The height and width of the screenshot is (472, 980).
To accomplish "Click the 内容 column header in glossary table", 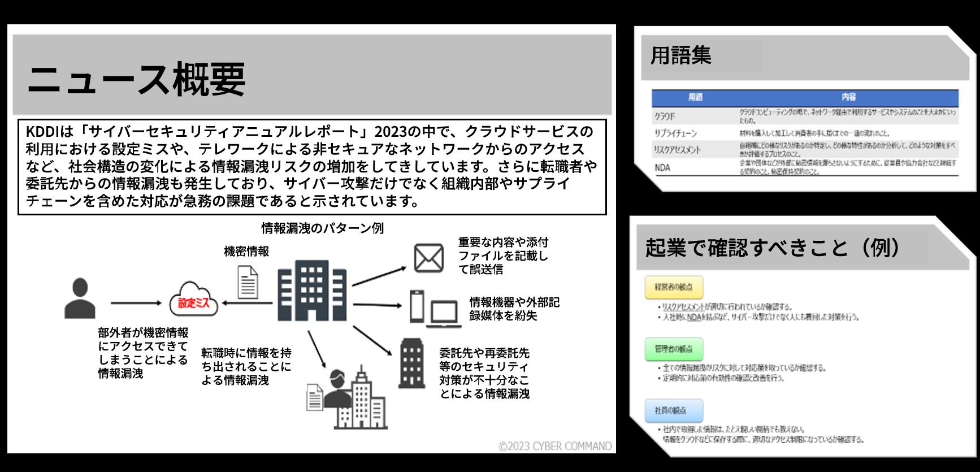I will pos(848,97).
